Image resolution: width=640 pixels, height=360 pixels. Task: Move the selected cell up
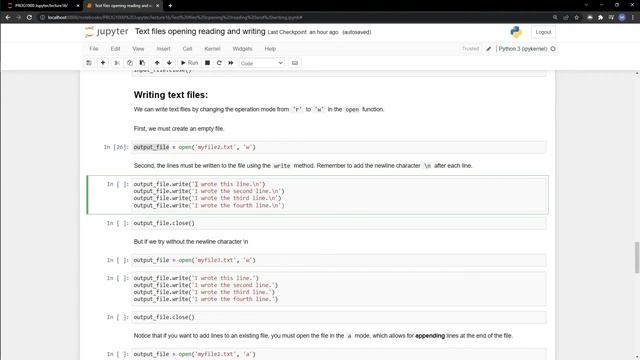[x=157, y=63]
